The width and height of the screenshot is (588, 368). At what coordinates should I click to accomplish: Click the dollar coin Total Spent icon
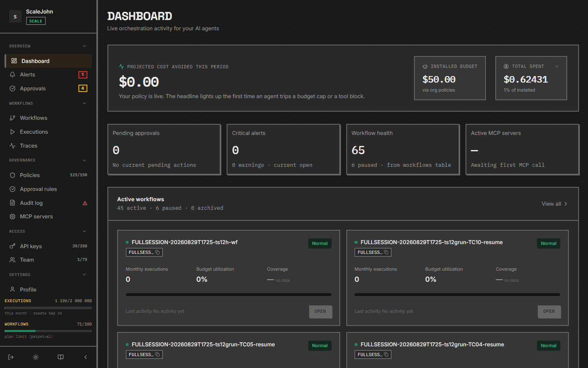pos(506,66)
